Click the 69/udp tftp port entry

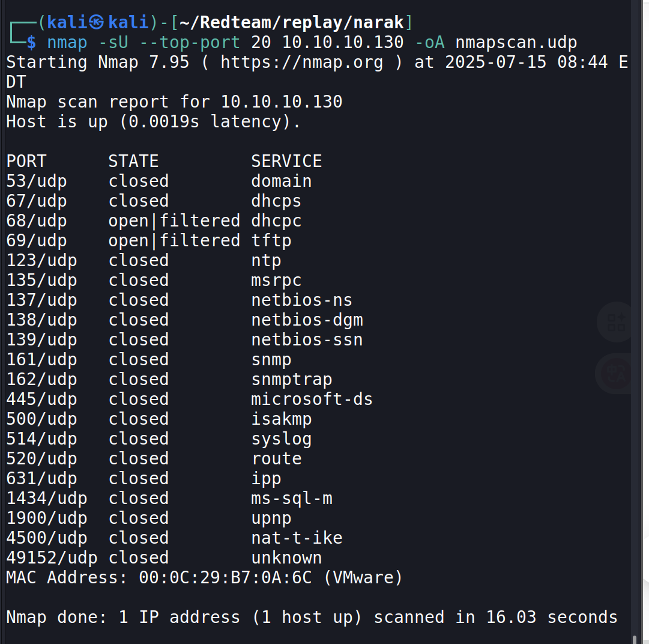pos(37,240)
